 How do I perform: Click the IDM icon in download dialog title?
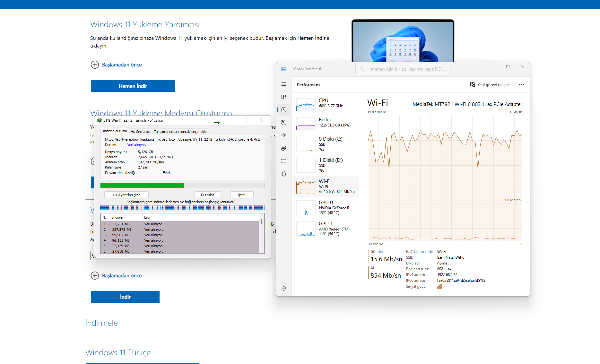click(x=99, y=120)
